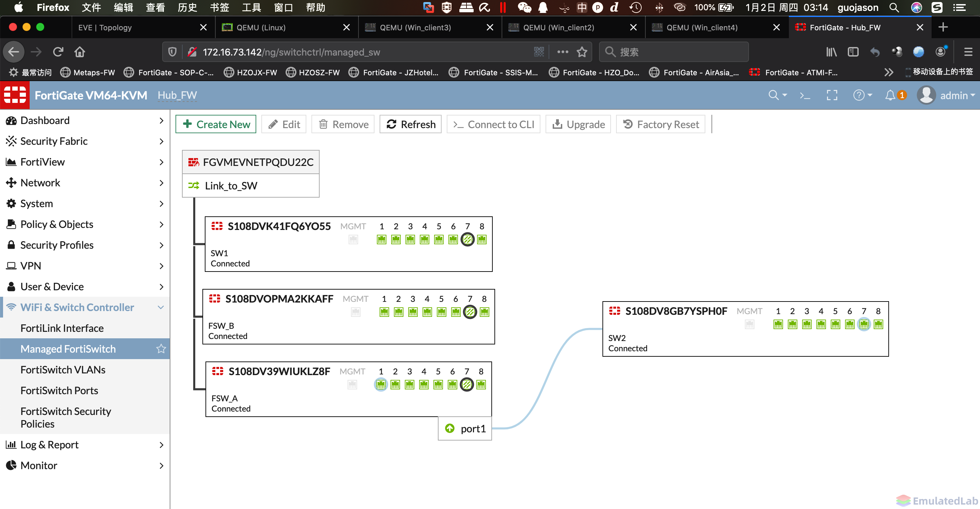Image resolution: width=980 pixels, height=509 pixels.
Task: Open the admin user dropdown
Action: coord(946,95)
